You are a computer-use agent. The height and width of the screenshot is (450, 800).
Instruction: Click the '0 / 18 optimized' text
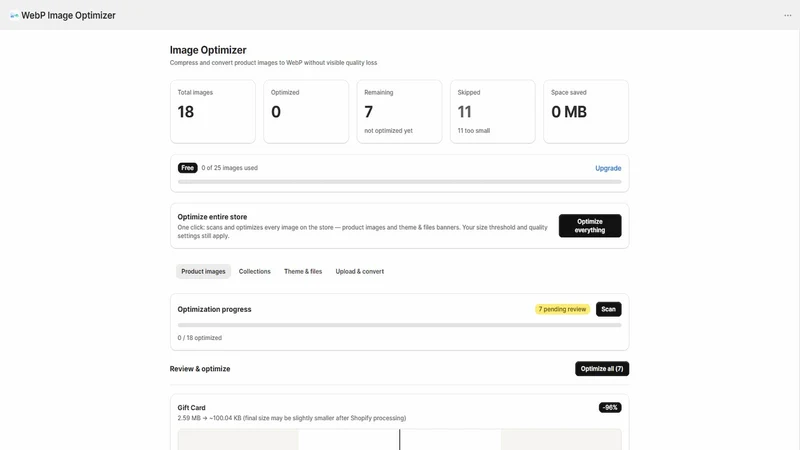(x=199, y=338)
